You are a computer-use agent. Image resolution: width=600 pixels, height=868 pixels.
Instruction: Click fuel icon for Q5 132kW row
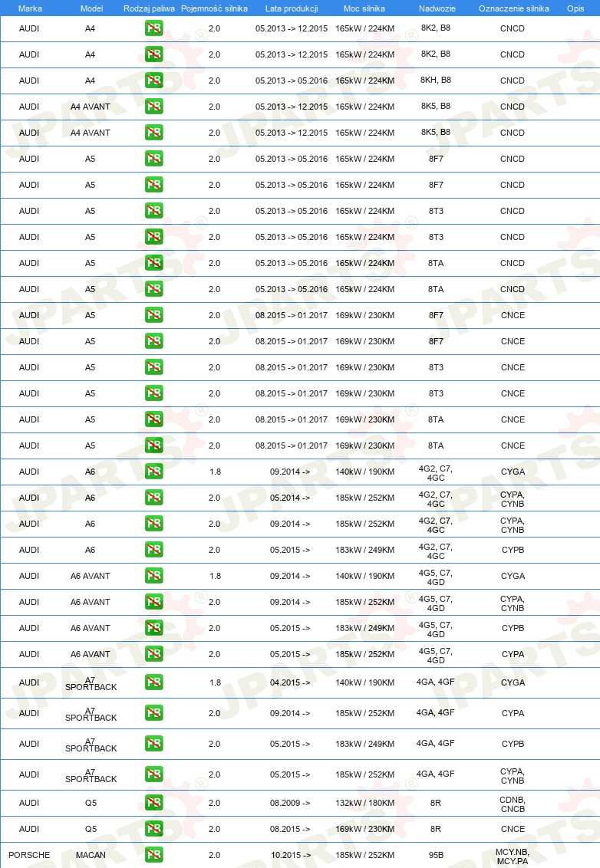(x=154, y=803)
